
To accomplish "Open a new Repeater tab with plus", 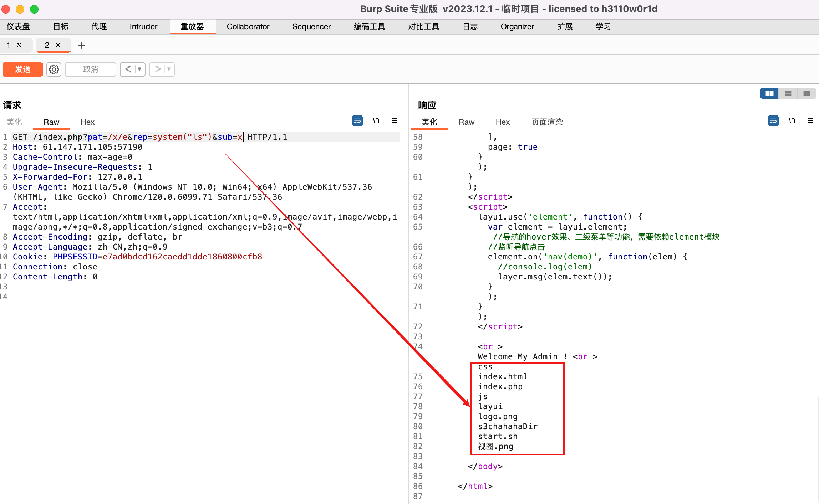I will tap(82, 45).
